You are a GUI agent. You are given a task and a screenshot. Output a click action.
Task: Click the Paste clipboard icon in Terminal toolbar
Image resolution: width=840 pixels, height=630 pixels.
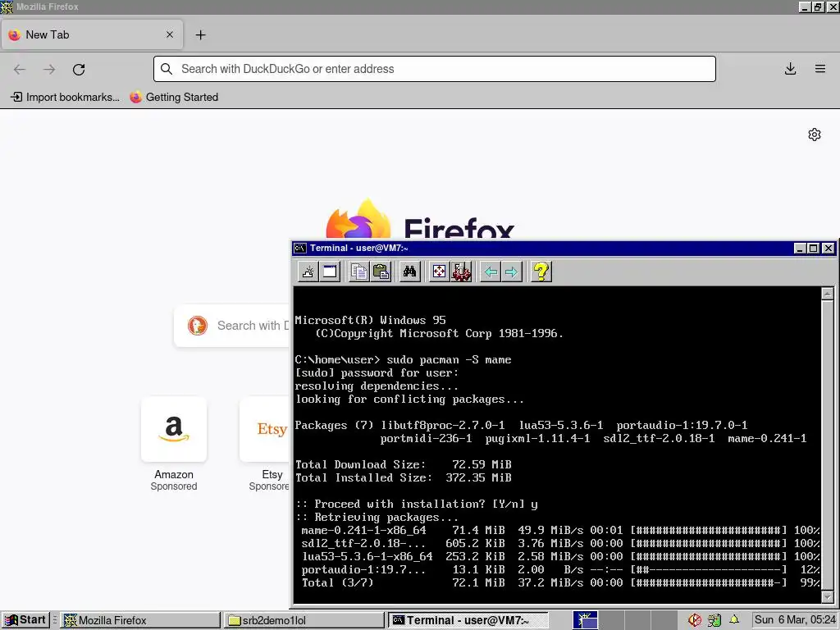click(x=381, y=272)
